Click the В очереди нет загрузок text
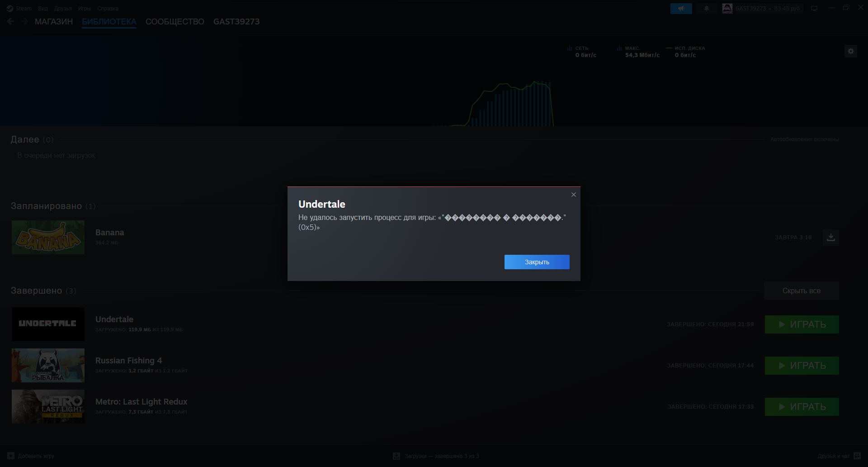 pos(56,155)
